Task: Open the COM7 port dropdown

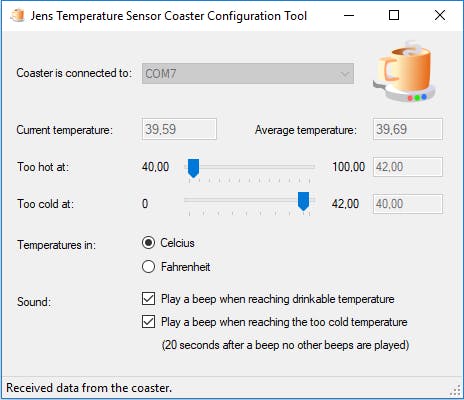Action: [x=248, y=74]
